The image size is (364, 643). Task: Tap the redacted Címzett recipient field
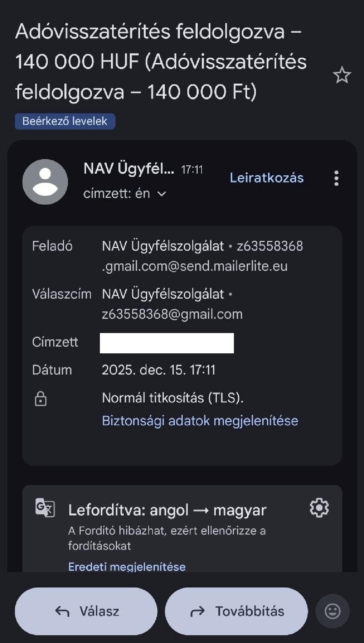click(x=167, y=343)
